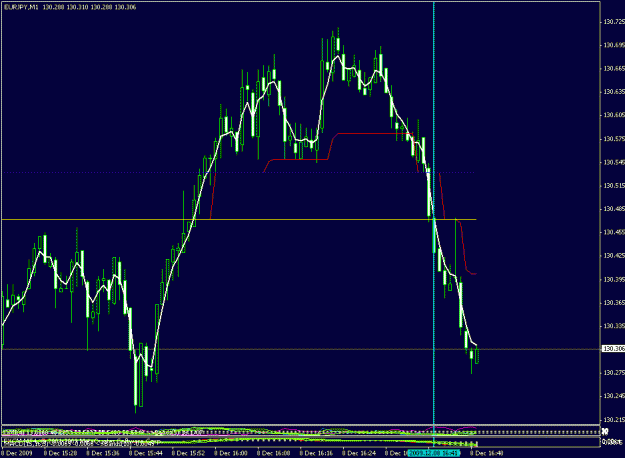This screenshot has width=625, height=458.
Task: Click the 130.245 price axis label
Action: [x=613, y=396]
